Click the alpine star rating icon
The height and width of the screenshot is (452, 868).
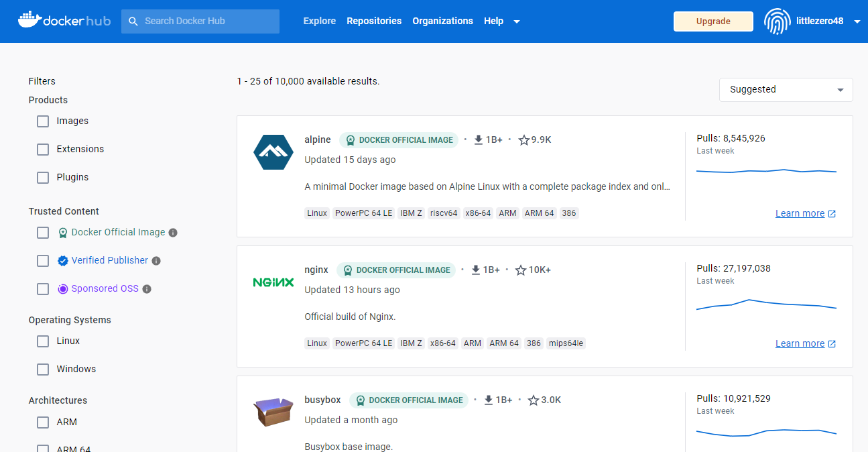(524, 140)
